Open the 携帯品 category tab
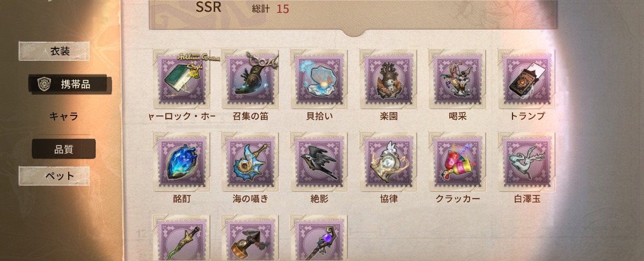644x261 pixels. click(70, 84)
